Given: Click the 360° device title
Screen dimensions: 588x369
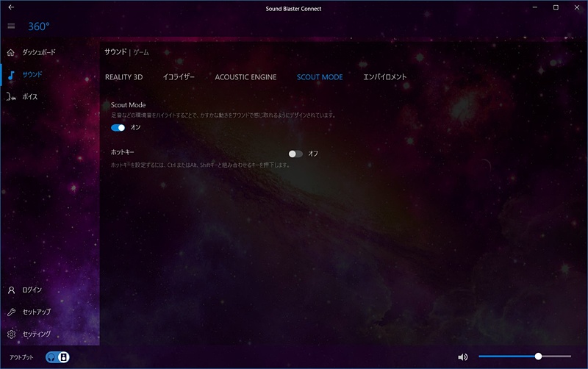Looking at the screenshot, I should (x=39, y=26).
